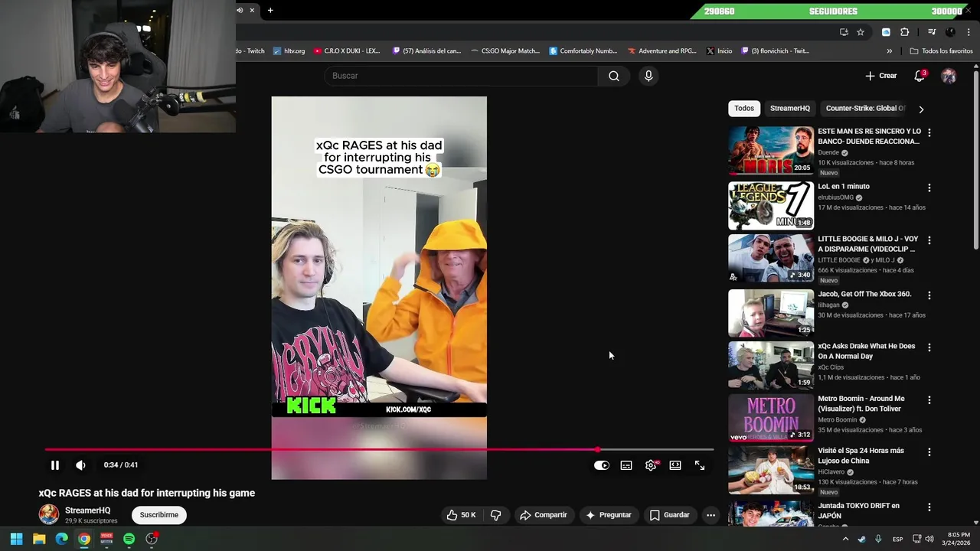Open options for Visité el Spa video
The image size is (980, 551).
pos(929,452)
